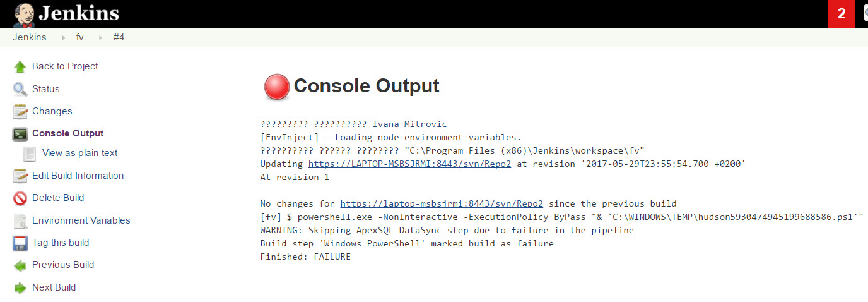This screenshot has height=302, width=868.
Task: Click the red notification badge showing 2
Action: (841, 14)
